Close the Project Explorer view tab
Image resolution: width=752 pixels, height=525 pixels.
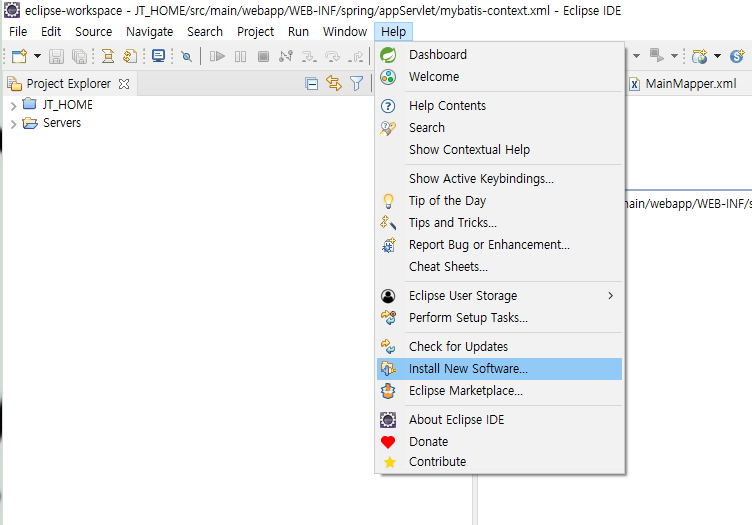pos(124,84)
